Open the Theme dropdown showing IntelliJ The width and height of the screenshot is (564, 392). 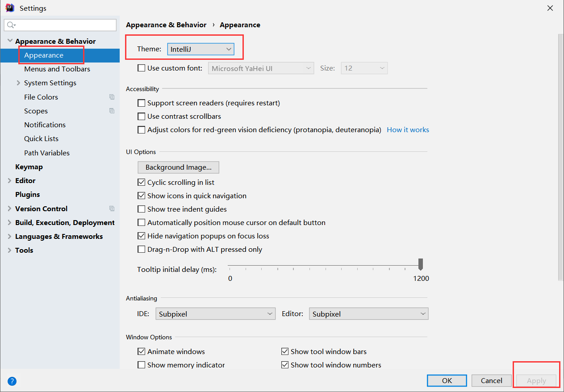pos(201,49)
